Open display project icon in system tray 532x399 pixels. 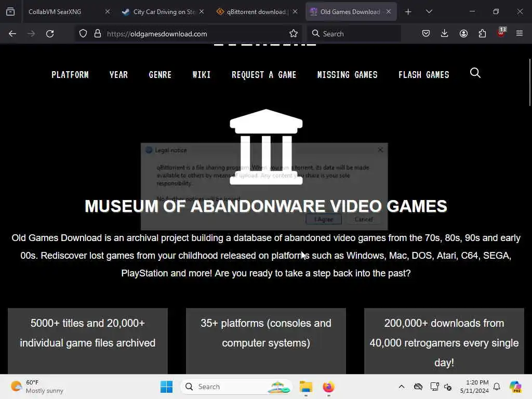(435, 387)
